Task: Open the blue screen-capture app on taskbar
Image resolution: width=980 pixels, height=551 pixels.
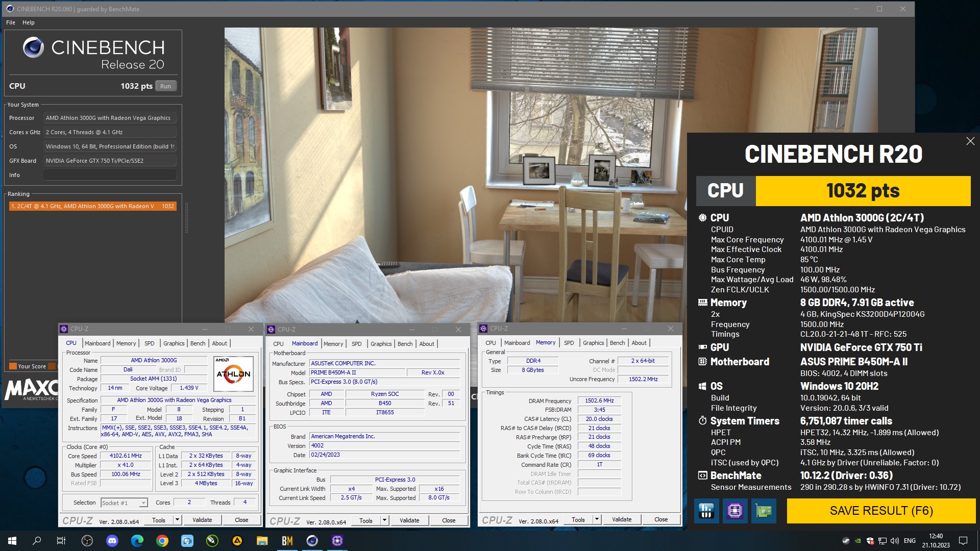Action: (187, 541)
